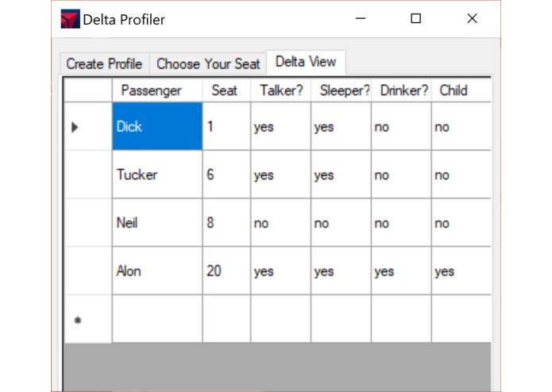Click Neil's Drinker? cell
Viewport: 552px width, 392px height.
click(x=401, y=223)
